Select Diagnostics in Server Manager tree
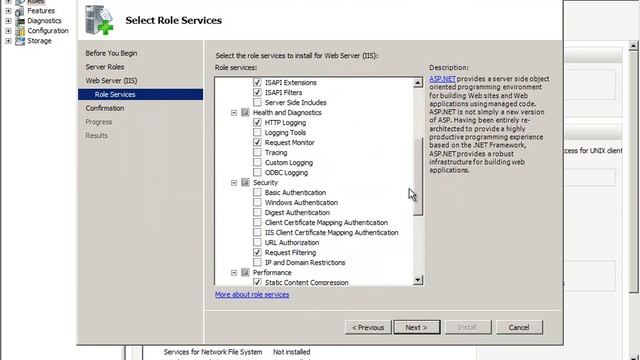640x360 pixels. click(x=44, y=21)
